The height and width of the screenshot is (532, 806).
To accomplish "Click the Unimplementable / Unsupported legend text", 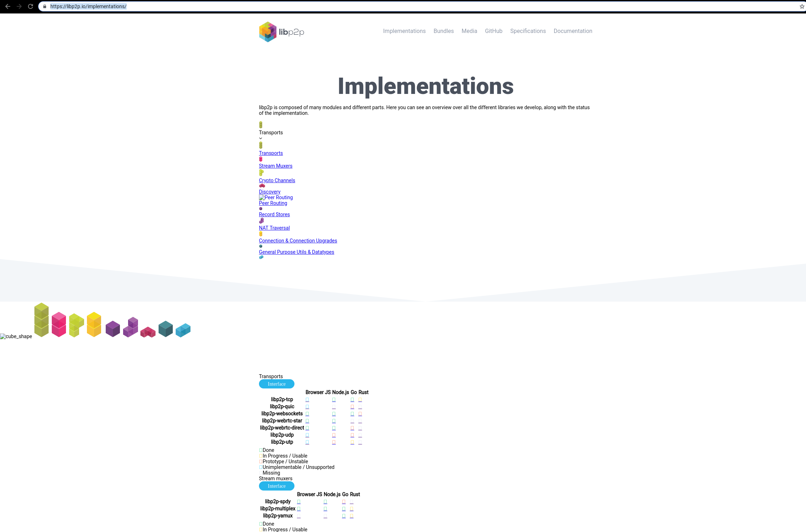I will click(298, 467).
